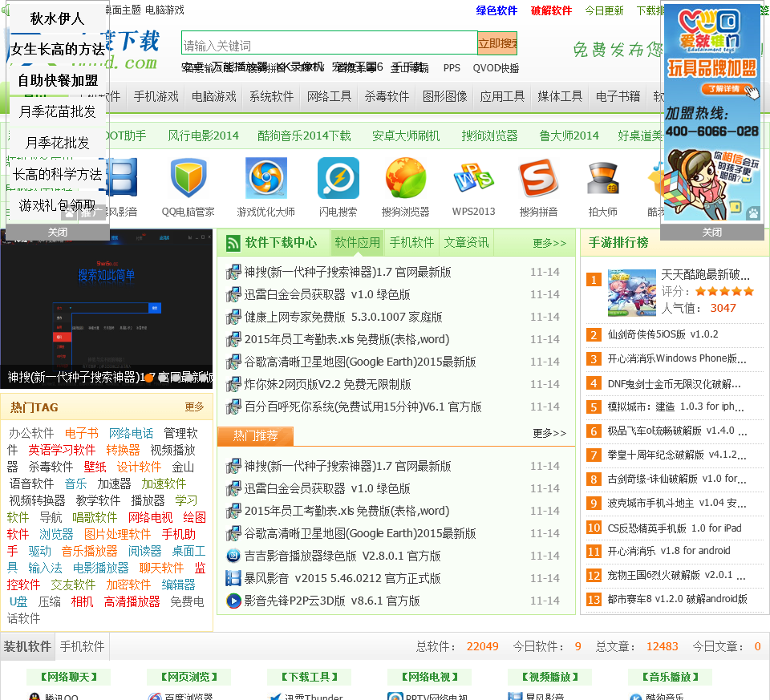The width and height of the screenshot is (770, 700).
Task: Open the 安卓大师刷机 link
Action: [x=406, y=136]
